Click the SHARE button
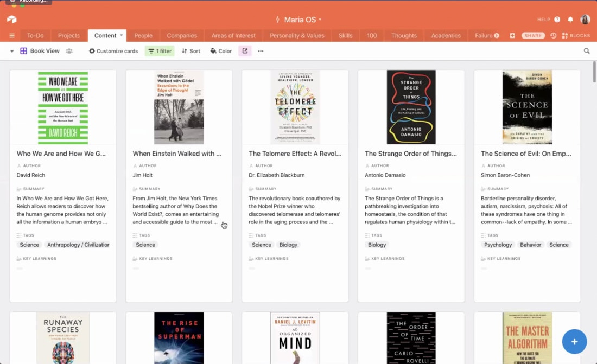Viewport: 597px width, 364px height. pos(532,36)
